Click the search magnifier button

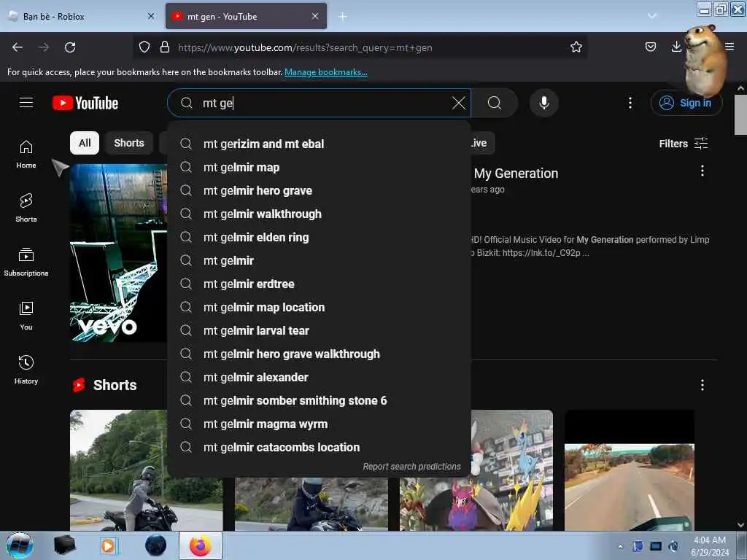(x=495, y=103)
